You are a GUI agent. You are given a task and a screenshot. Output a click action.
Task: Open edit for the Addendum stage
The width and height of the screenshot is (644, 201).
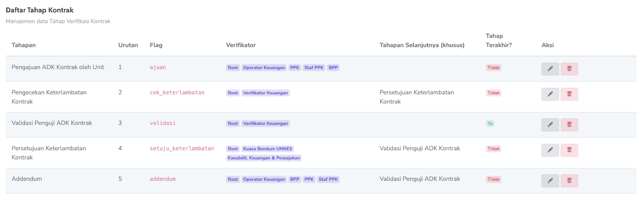click(x=550, y=181)
